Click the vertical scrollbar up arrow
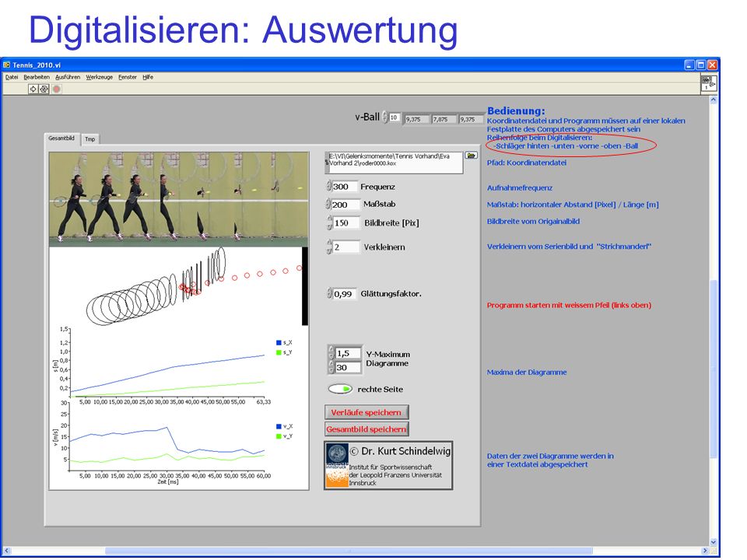This screenshot has width=747, height=560. 714,100
